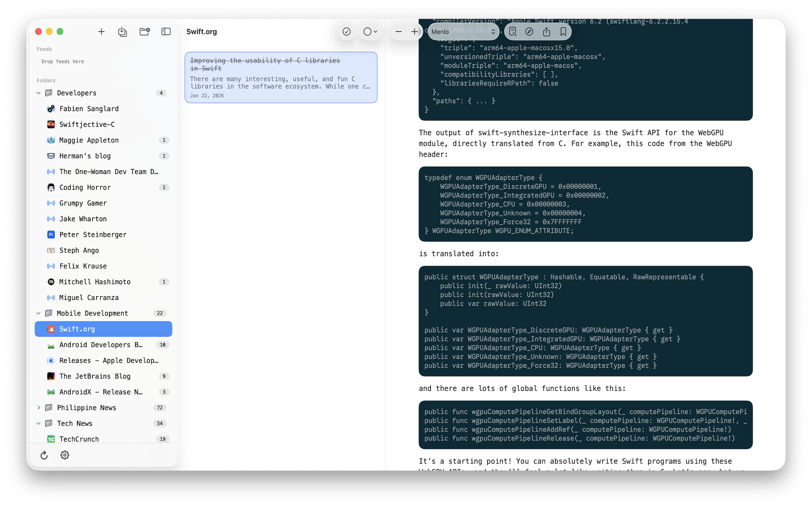Open the Menlo font picker

tap(463, 32)
